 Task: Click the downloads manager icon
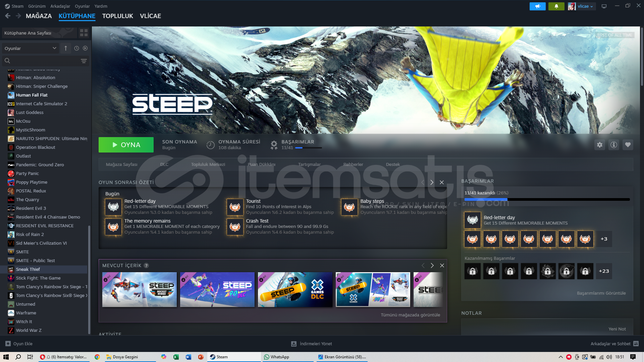tap(294, 344)
